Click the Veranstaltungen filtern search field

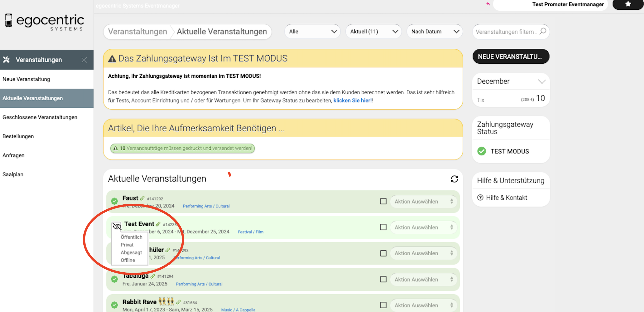(x=505, y=32)
